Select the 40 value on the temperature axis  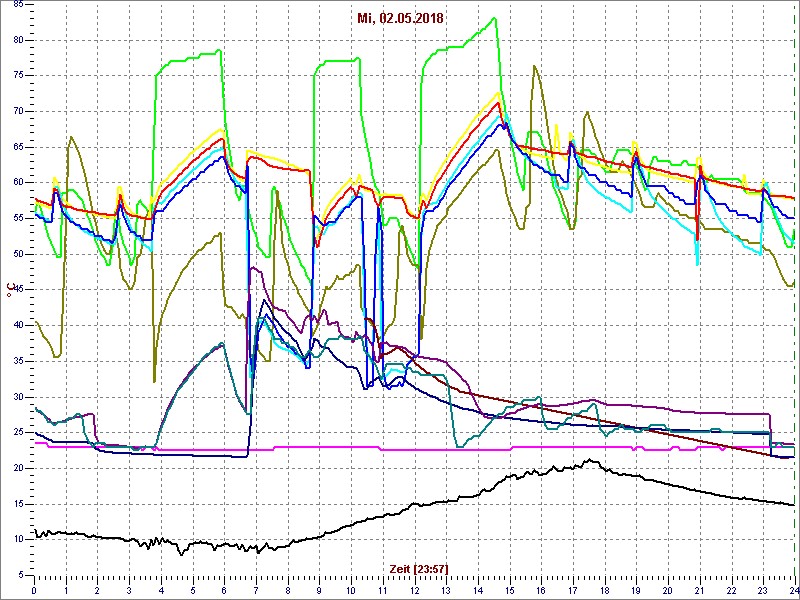click(17, 326)
